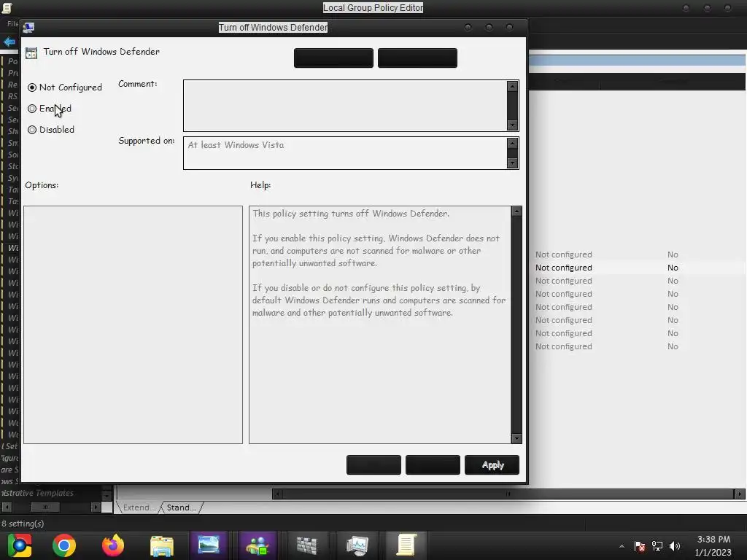Click the Turn off Windows Defender dialog system icon
Viewport: 747px width, 560px height.
click(28, 28)
